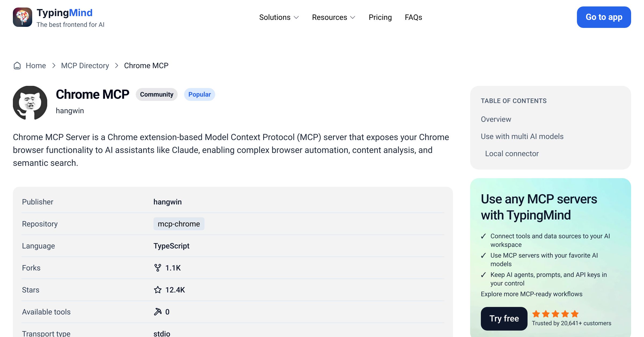Click the home icon in breadcrumb
Image resolution: width=644 pixels, height=337 pixels.
point(17,65)
